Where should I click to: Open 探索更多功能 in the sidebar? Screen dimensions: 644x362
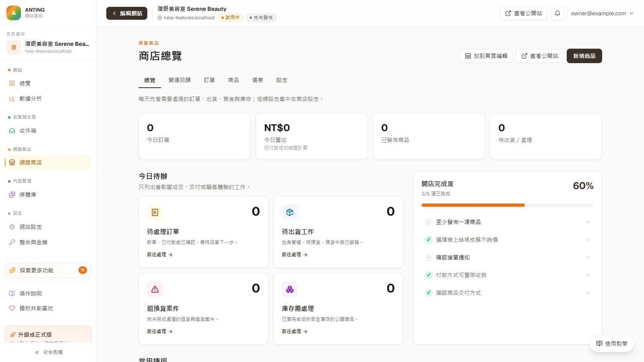point(48,270)
